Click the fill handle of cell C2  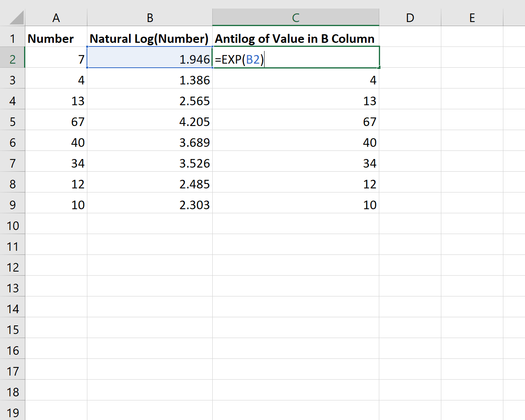coord(379,67)
